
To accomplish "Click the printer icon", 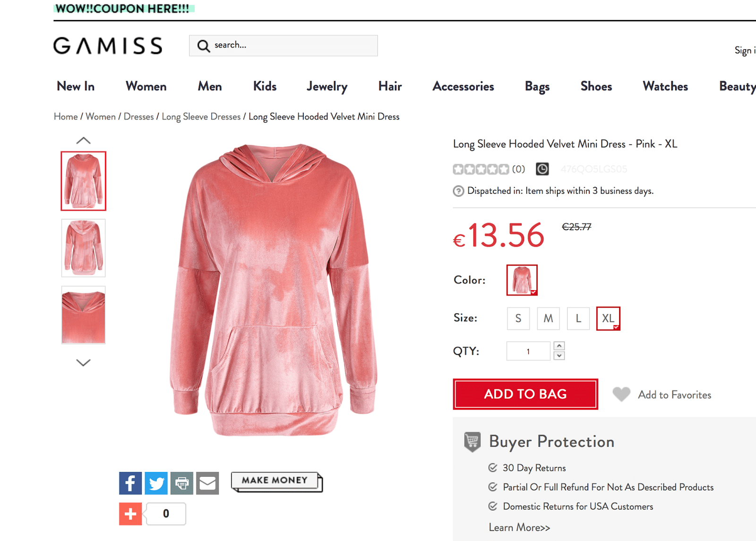I will [x=182, y=483].
